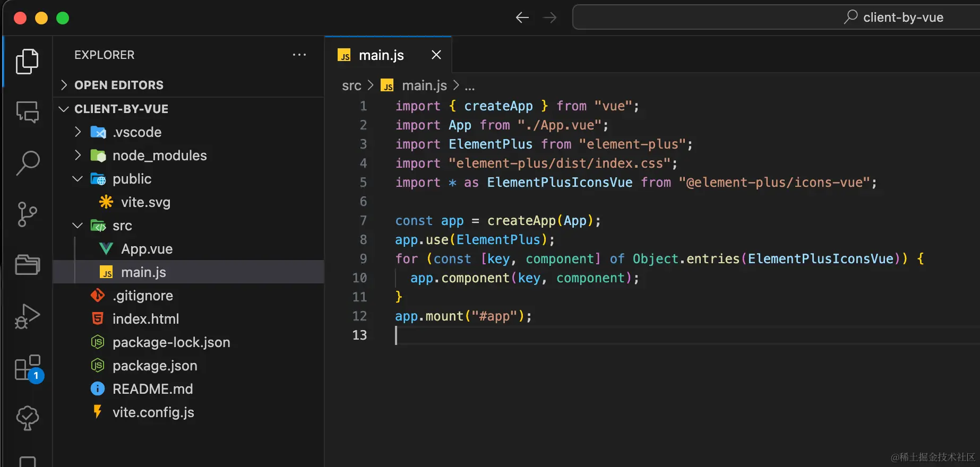980x467 pixels.
Task: Click line number 9 in the gutter
Action: (x=363, y=258)
